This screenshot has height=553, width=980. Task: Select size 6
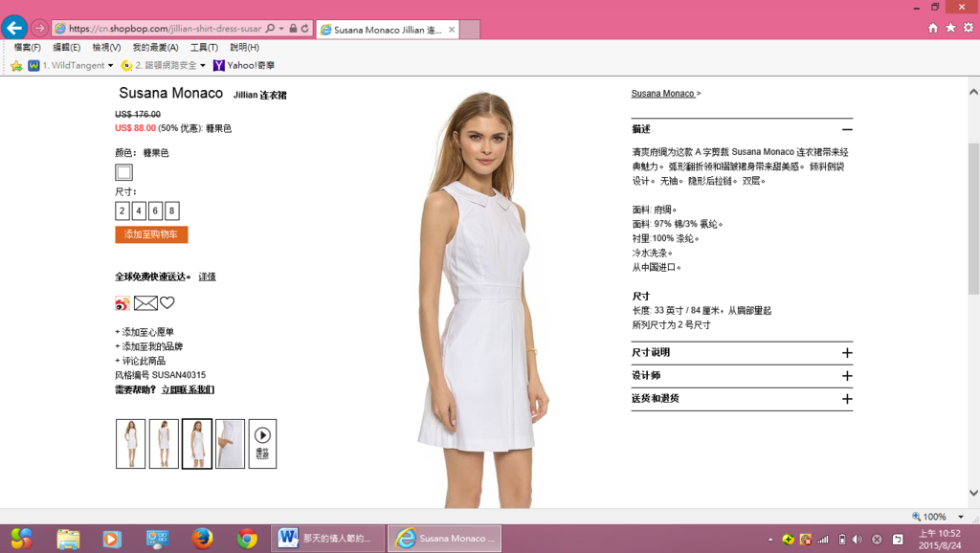tap(155, 210)
